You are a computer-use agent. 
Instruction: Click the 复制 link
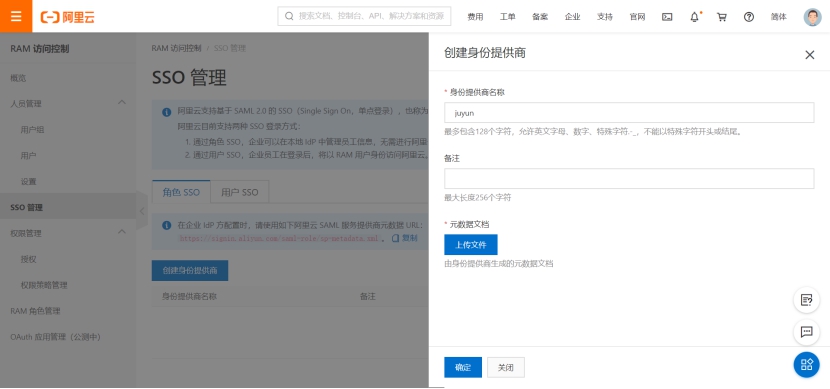[410, 238]
